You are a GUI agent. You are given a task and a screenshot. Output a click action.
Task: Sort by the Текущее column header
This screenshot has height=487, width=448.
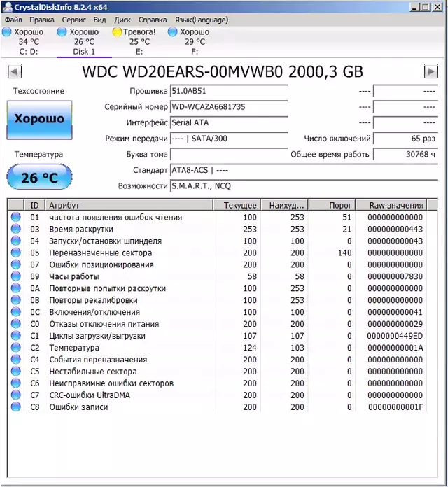pos(237,205)
